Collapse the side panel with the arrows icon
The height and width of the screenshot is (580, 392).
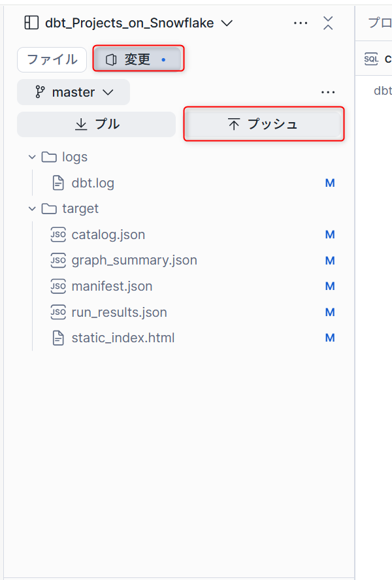329,23
